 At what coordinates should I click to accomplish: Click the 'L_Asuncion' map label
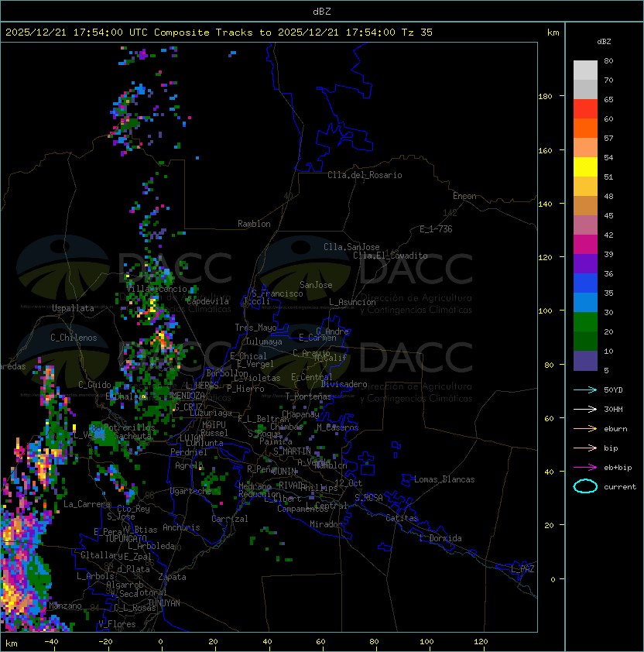pos(352,302)
